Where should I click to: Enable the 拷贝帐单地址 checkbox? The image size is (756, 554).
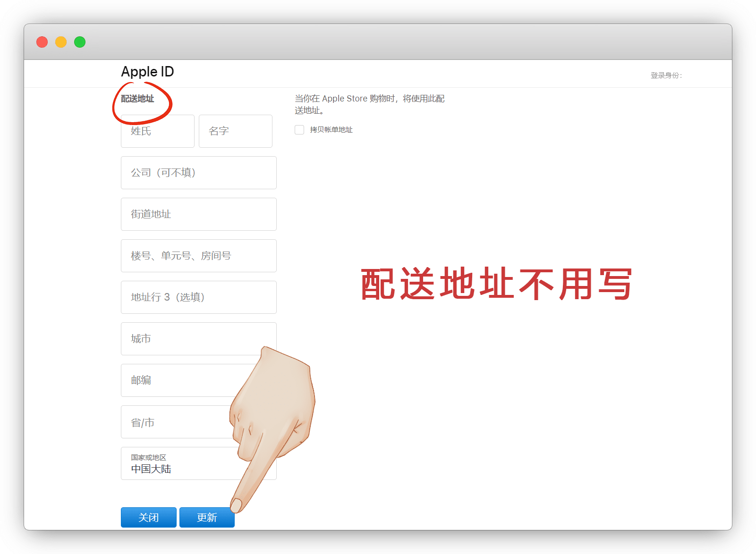pos(299,130)
